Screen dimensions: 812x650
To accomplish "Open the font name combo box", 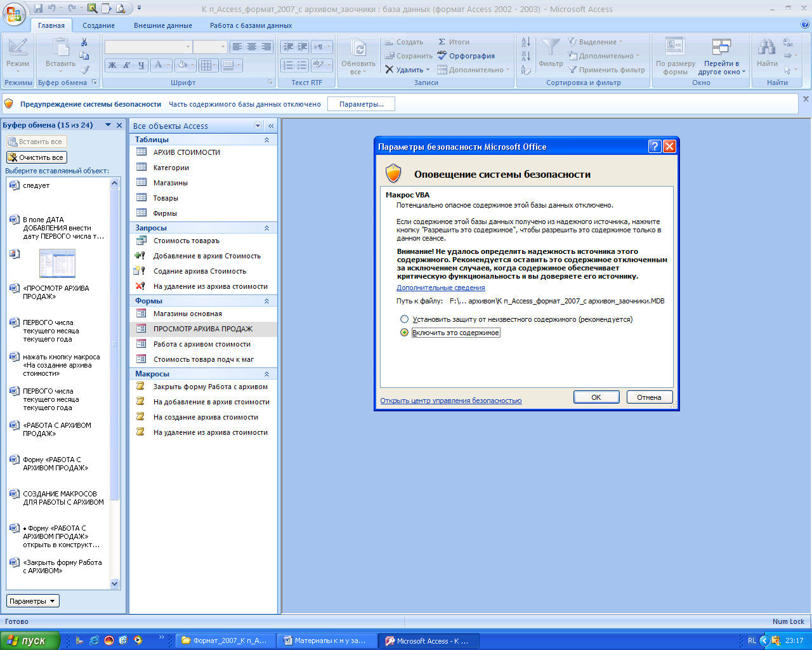I will click(148, 47).
